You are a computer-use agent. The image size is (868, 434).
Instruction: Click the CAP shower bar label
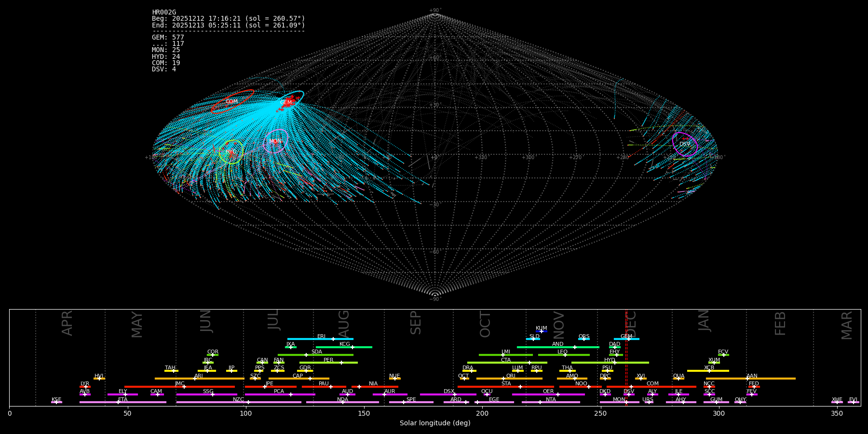click(x=298, y=376)
